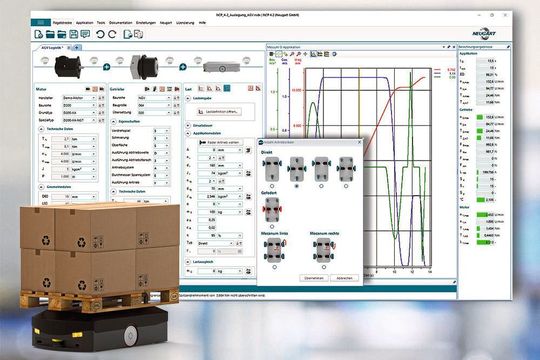Select the black motor image in drivetrain
The width and height of the screenshot is (540, 360).
pyautogui.click(x=68, y=67)
